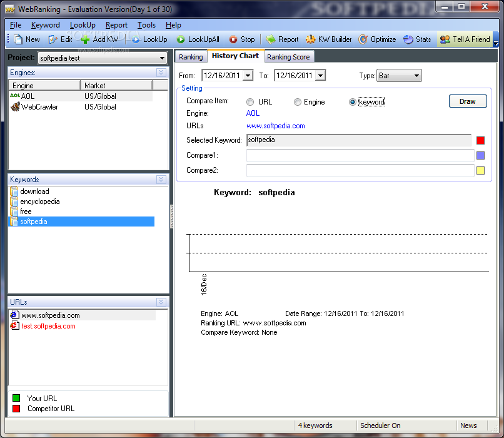Click the splitter grip between panels
The width and height of the screenshot is (504, 438).
coord(171,216)
